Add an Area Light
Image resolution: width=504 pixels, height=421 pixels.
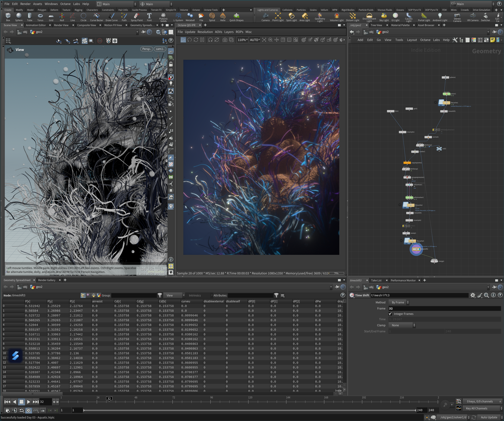[x=304, y=17]
